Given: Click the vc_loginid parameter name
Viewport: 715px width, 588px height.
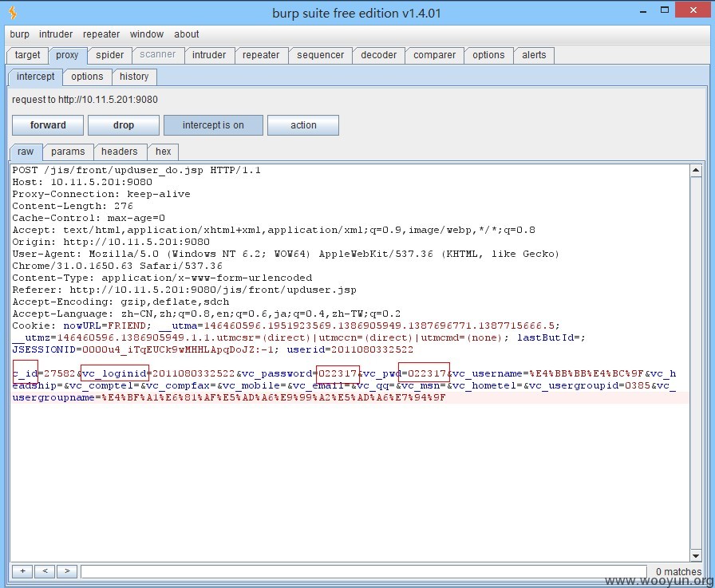Looking at the screenshot, I should 114,373.
